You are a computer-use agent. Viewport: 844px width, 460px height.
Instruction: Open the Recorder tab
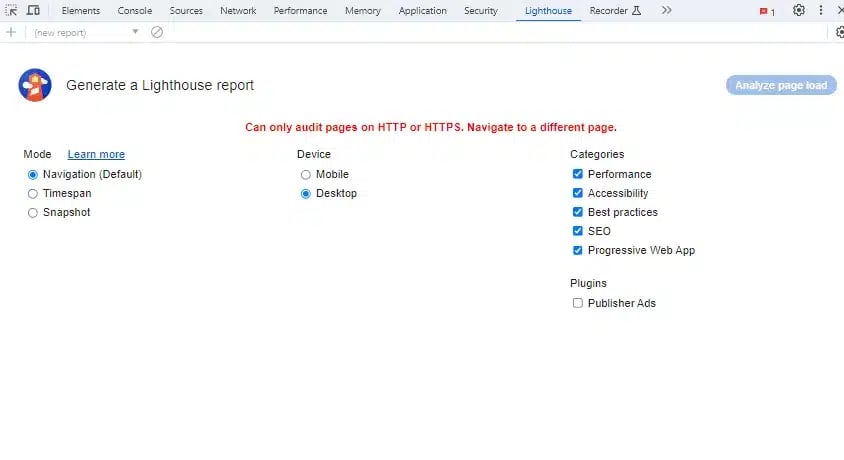[x=615, y=11]
